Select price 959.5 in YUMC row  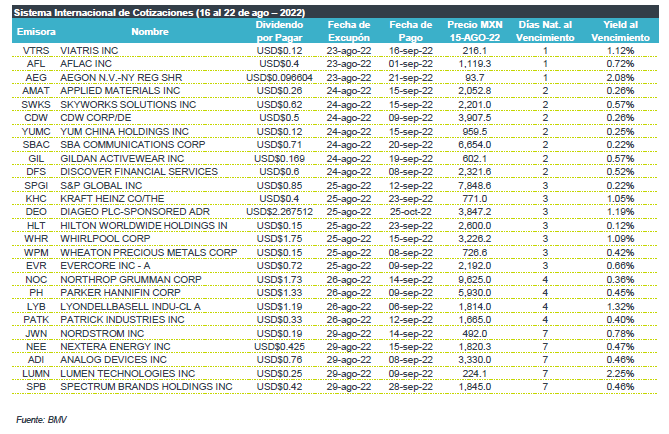coord(475,131)
